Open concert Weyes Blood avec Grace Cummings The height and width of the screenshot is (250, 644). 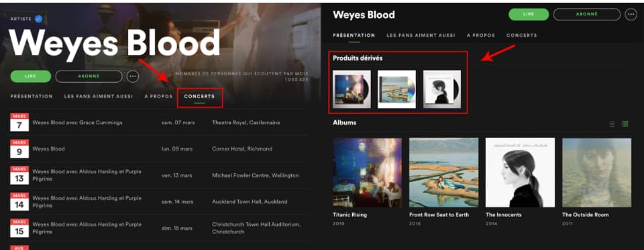77,122
